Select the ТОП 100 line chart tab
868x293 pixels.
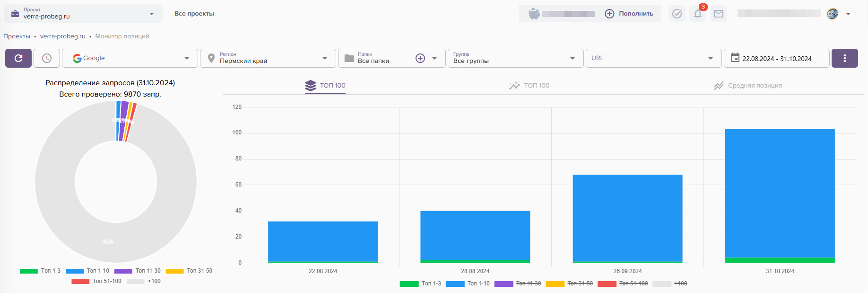point(529,86)
